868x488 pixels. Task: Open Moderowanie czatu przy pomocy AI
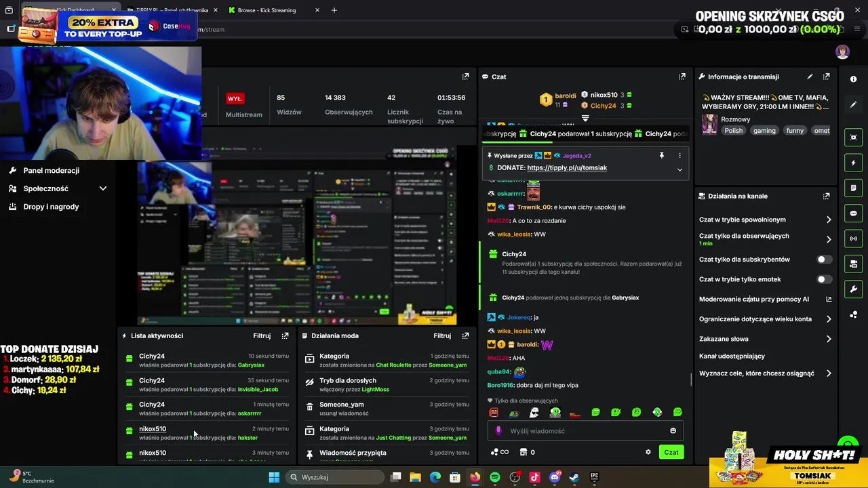pos(765,299)
